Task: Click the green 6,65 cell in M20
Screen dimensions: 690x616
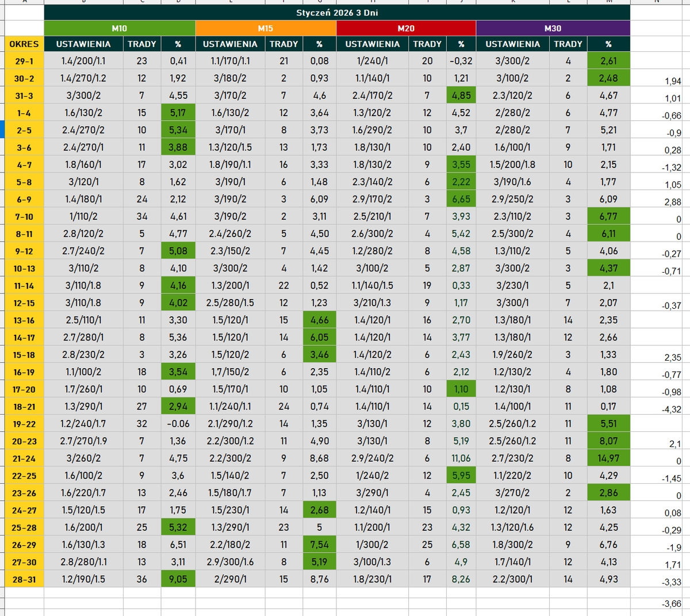Action: point(461,199)
